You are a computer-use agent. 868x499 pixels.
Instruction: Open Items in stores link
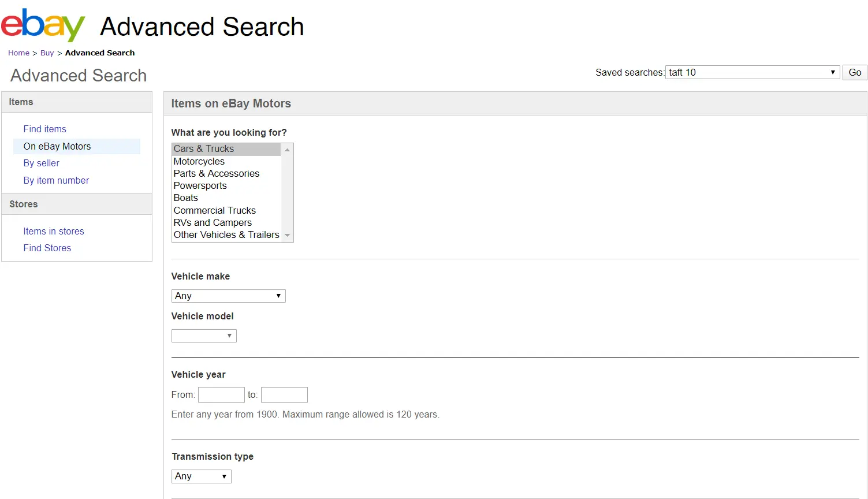pos(54,231)
